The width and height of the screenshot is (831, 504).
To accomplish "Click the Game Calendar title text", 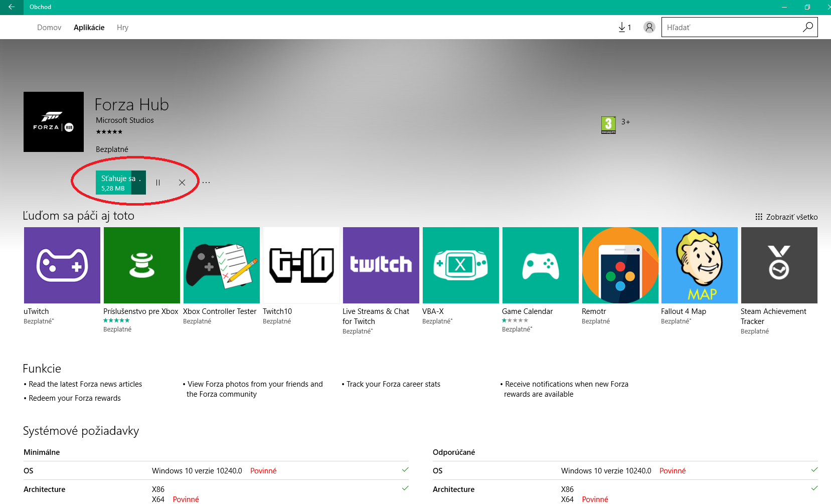I will [528, 311].
